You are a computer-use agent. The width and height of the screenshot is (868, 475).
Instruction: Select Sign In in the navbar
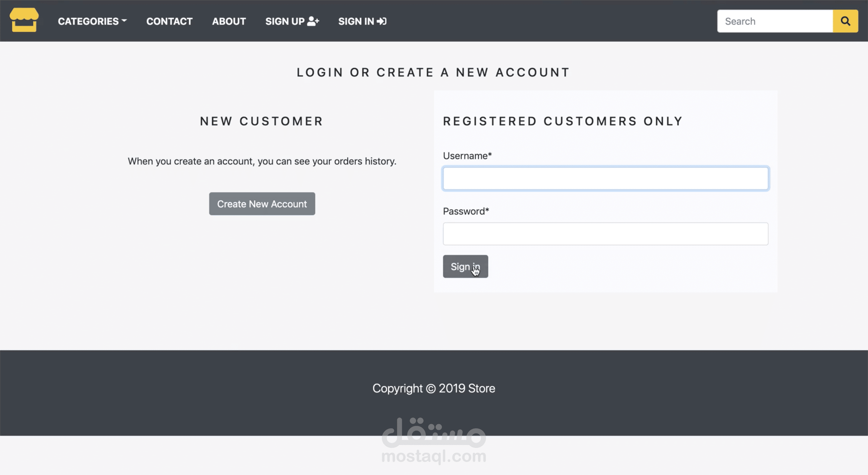pyautogui.click(x=362, y=21)
